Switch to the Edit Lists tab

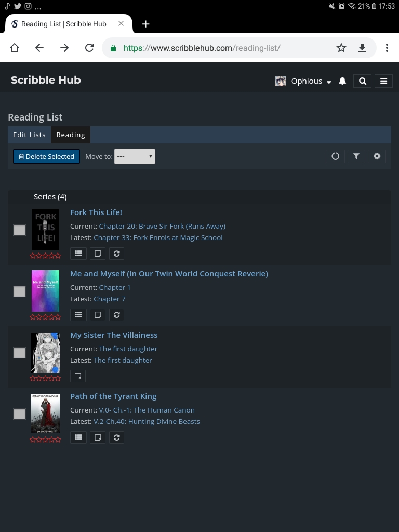(x=29, y=135)
